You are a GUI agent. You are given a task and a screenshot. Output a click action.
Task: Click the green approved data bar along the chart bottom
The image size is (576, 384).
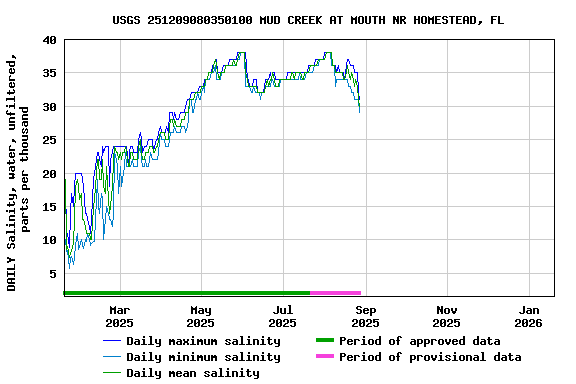tap(187, 293)
